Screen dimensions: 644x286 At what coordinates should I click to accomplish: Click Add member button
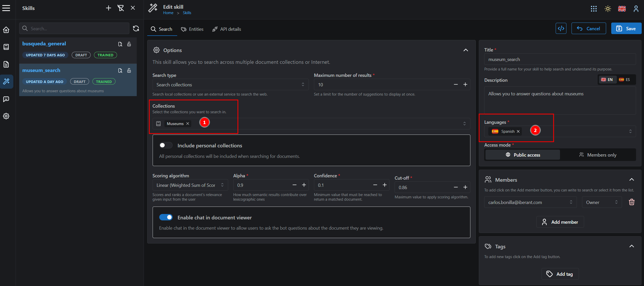(559, 221)
